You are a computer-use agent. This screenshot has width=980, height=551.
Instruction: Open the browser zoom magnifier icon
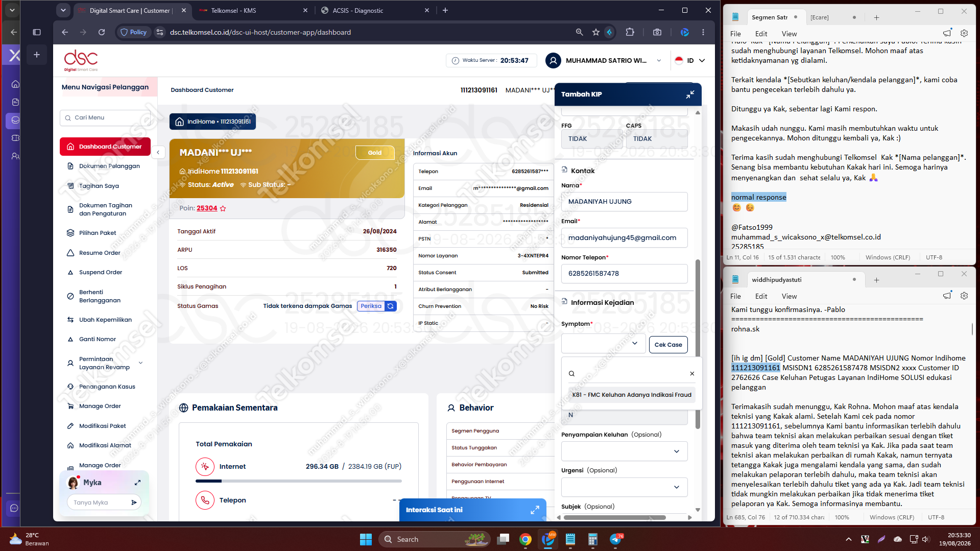579,32
